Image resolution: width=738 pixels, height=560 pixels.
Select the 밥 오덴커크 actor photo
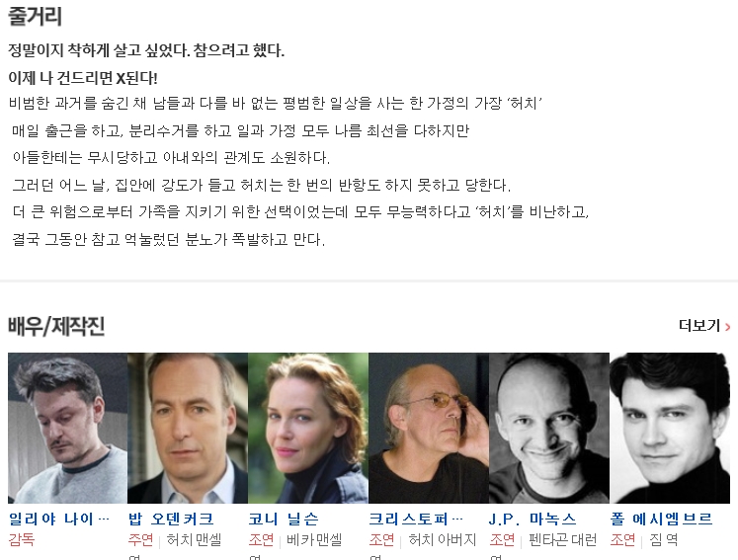188,428
